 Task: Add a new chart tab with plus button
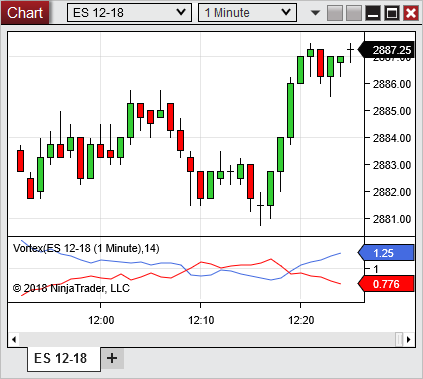(112, 358)
